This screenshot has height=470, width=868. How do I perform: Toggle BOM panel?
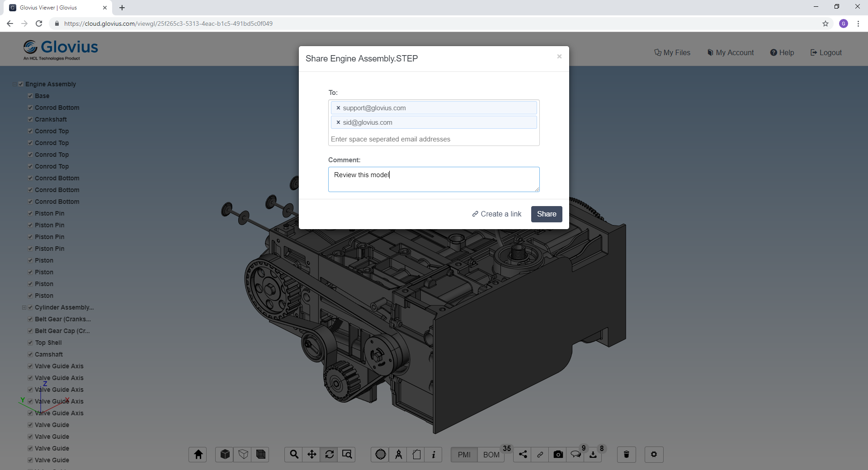(x=491, y=455)
